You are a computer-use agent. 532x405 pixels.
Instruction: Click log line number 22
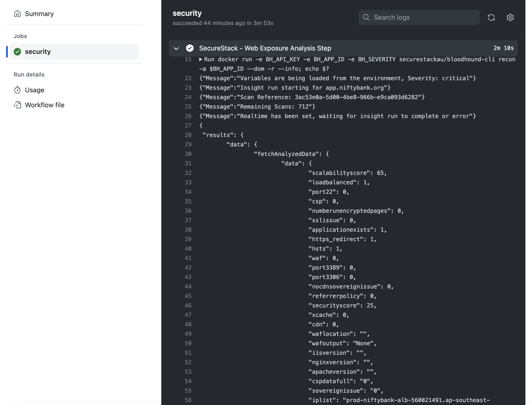click(188, 78)
